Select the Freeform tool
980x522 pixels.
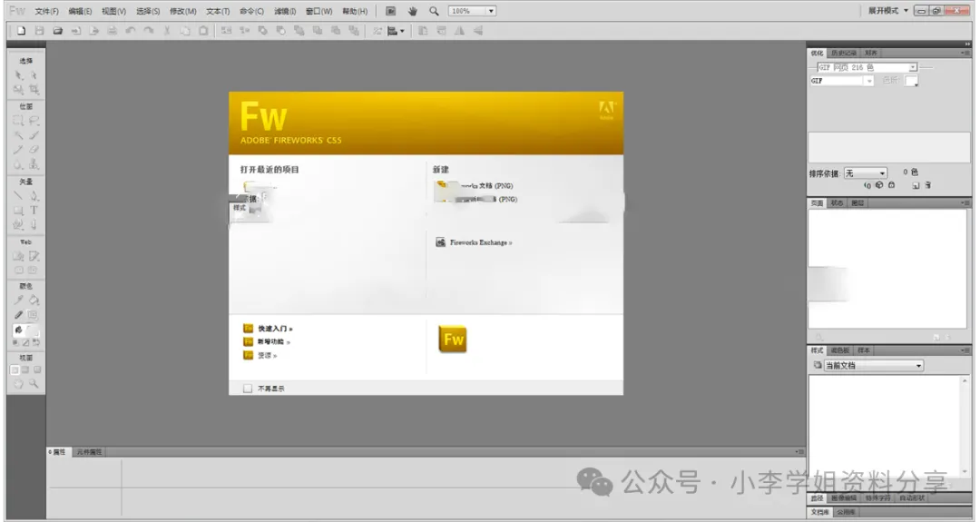coord(18,224)
